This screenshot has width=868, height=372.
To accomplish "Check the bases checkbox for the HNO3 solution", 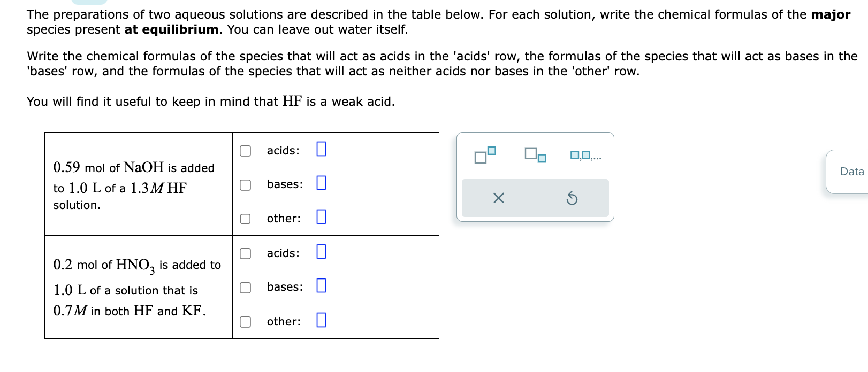I will (245, 287).
